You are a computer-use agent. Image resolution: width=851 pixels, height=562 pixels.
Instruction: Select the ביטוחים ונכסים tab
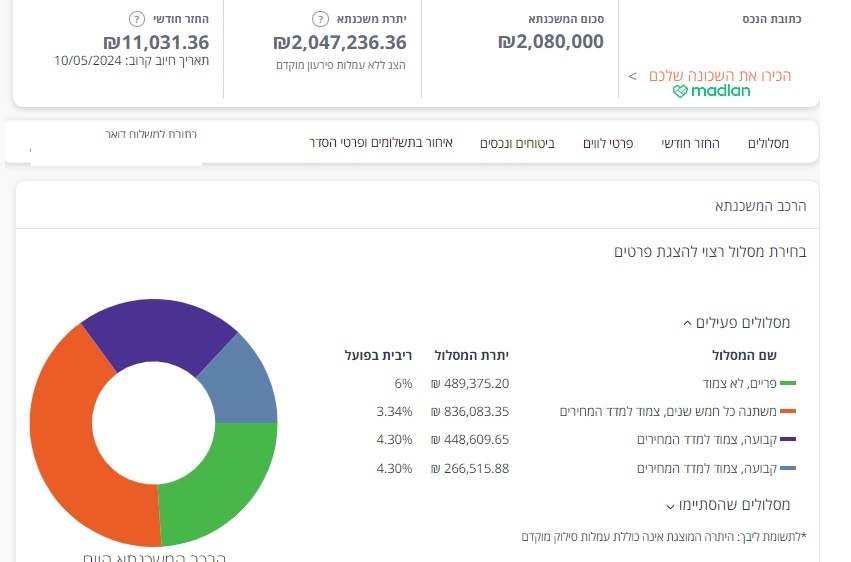[519, 143]
